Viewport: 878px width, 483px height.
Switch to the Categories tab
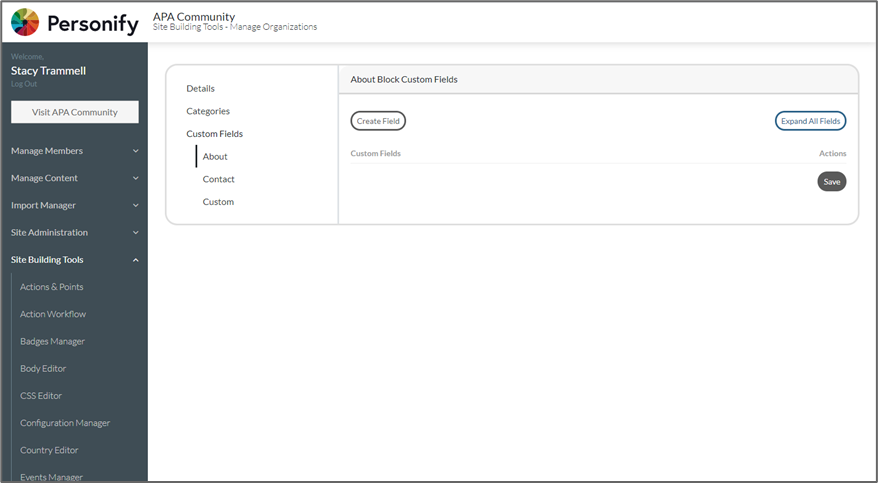pyautogui.click(x=208, y=111)
